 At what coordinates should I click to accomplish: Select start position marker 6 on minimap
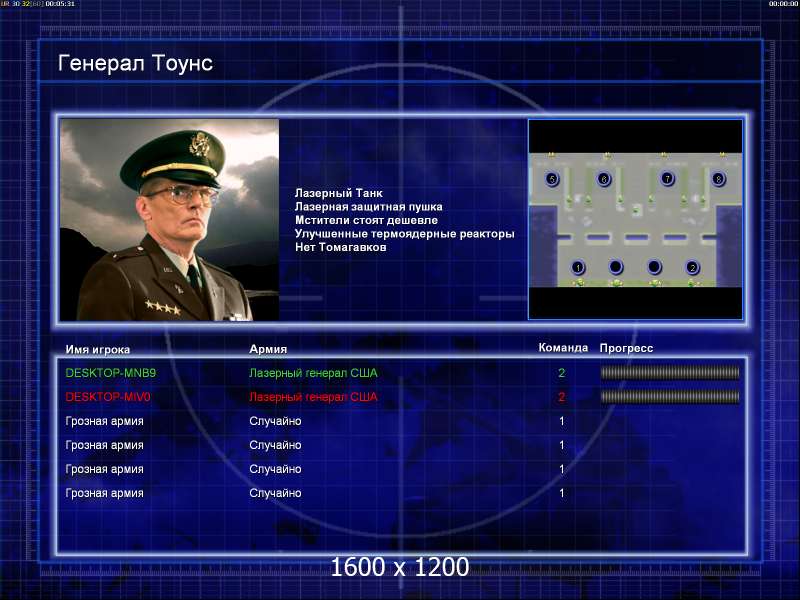[604, 179]
